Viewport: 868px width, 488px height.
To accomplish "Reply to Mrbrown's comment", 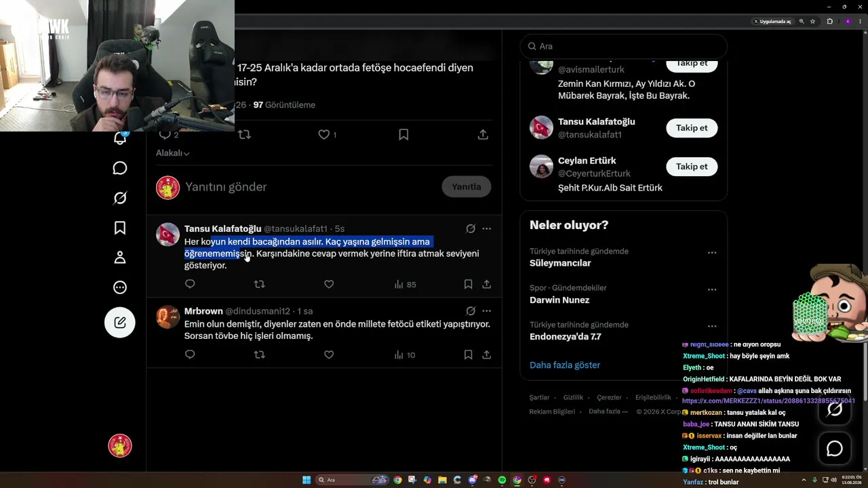I will 190,354.
